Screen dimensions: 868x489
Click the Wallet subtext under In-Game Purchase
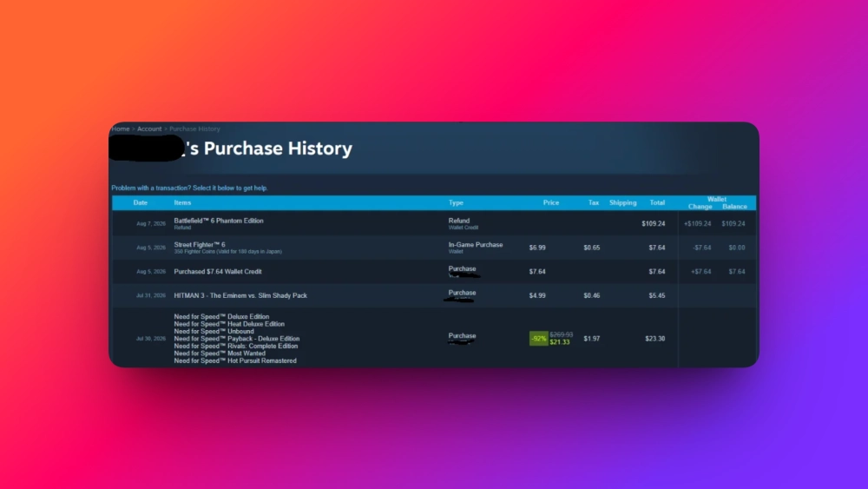tap(456, 251)
